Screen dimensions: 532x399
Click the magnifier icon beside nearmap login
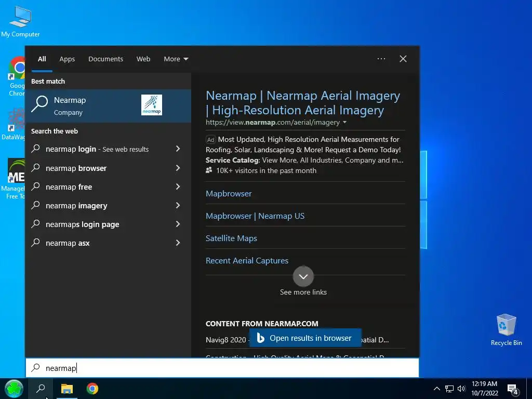[36, 149]
